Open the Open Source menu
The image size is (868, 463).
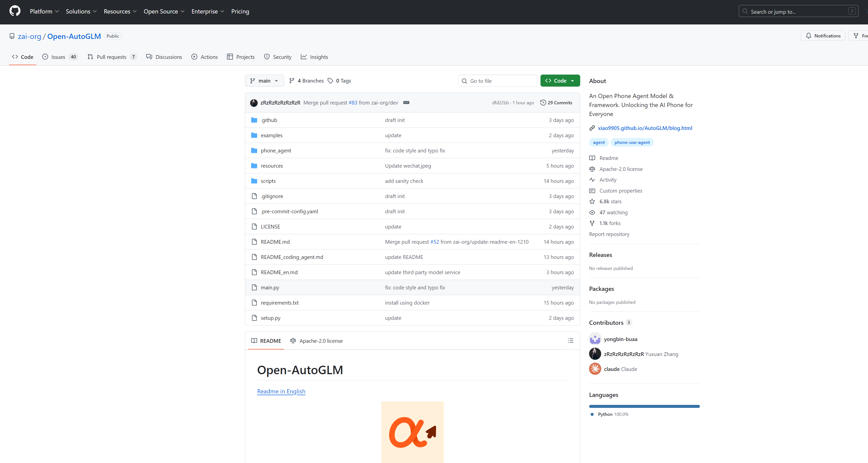pyautogui.click(x=164, y=11)
